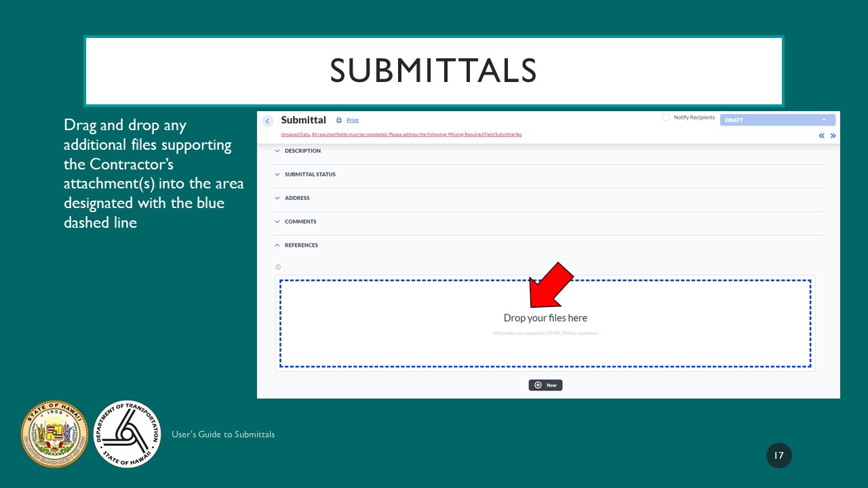Click the supported formats note text
This screenshot has width=868, height=488.
pos(545,333)
